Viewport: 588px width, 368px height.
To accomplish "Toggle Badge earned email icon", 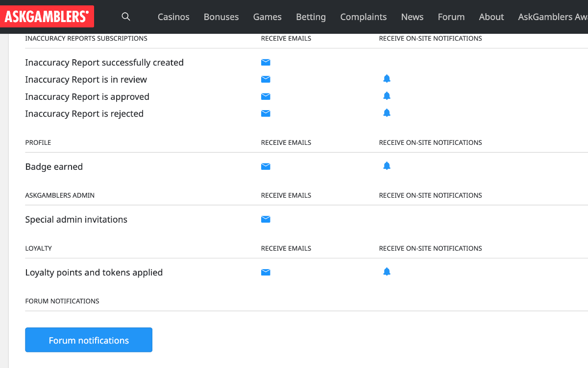I will tap(266, 166).
